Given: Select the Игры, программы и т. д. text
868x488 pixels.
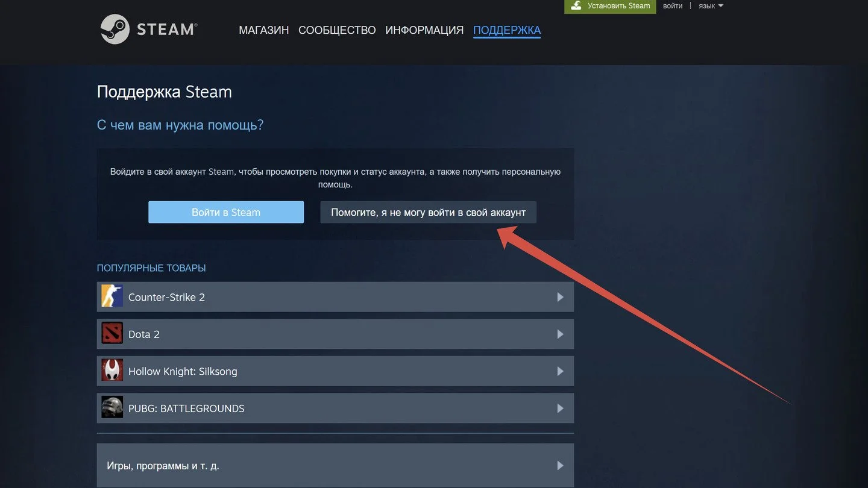Looking at the screenshot, I should 163,466.
